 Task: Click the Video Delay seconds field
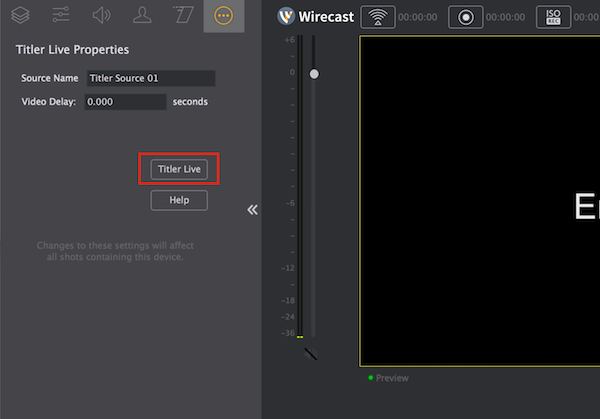coord(125,102)
